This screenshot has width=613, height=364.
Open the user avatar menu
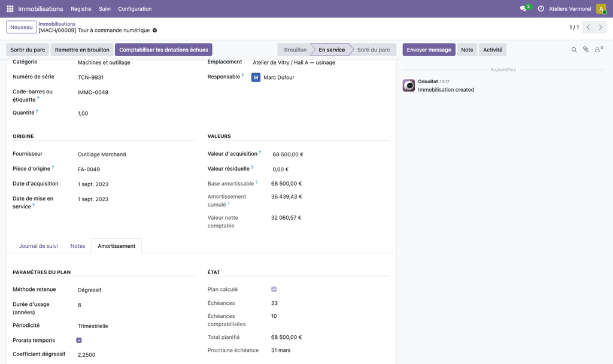click(x=601, y=8)
